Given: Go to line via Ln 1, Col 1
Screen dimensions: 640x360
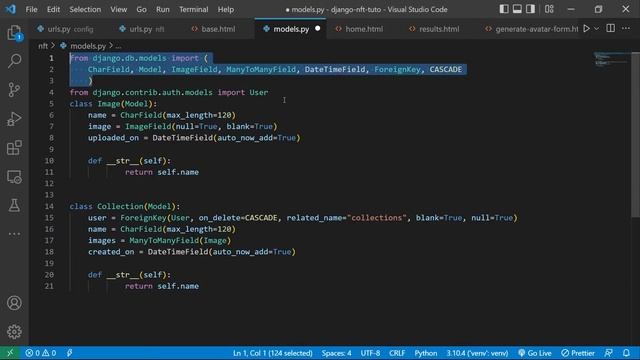Looking at the screenshot, I should click(273, 353).
